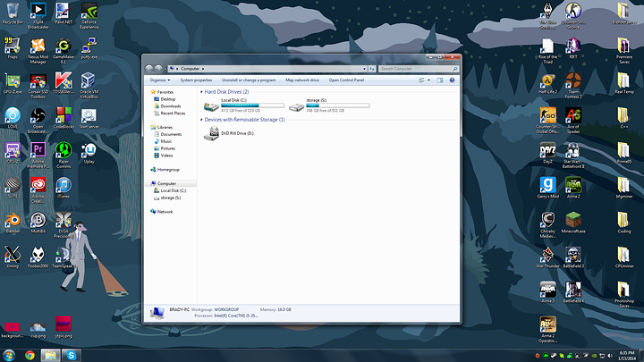This screenshot has height=362, width=644.
Task: Click Map network drive in the toolbar
Action: coord(302,80)
